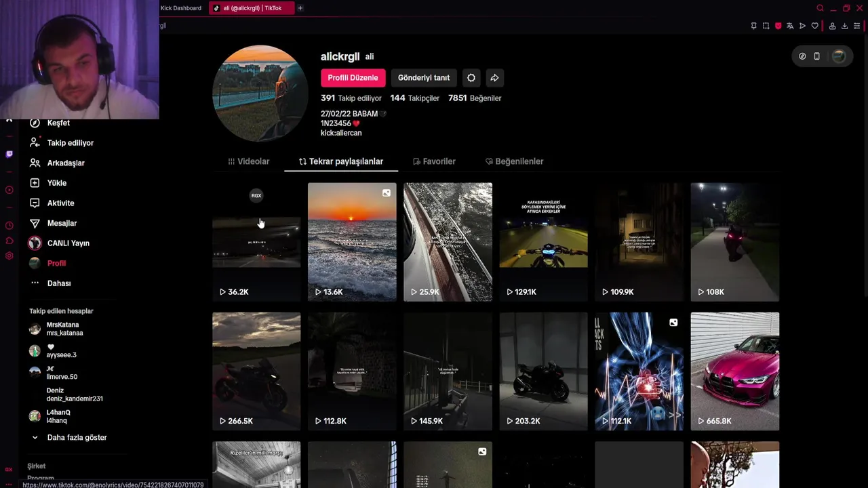The width and height of the screenshot is (868, 488).
Task: Open the player icon in browser sidebar
Action: (x=9, y=190)
